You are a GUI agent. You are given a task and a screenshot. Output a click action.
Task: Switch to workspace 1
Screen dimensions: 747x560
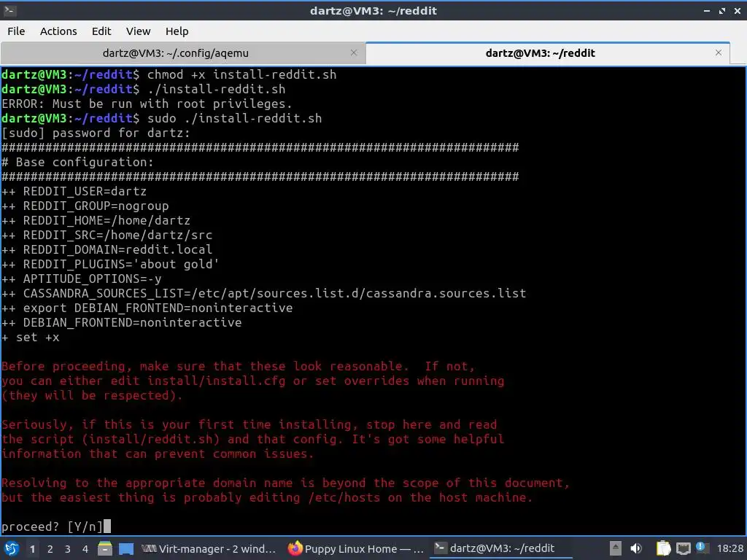[32, 549]
